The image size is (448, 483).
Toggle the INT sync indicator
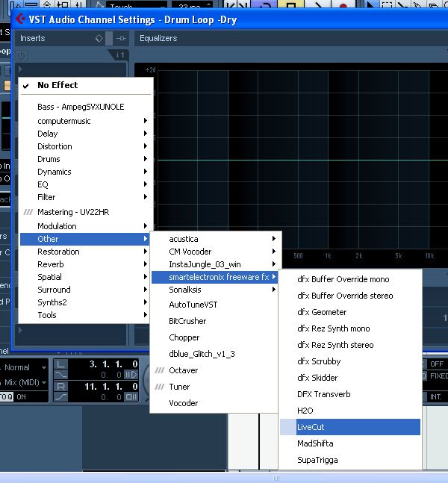click(435, 396)
